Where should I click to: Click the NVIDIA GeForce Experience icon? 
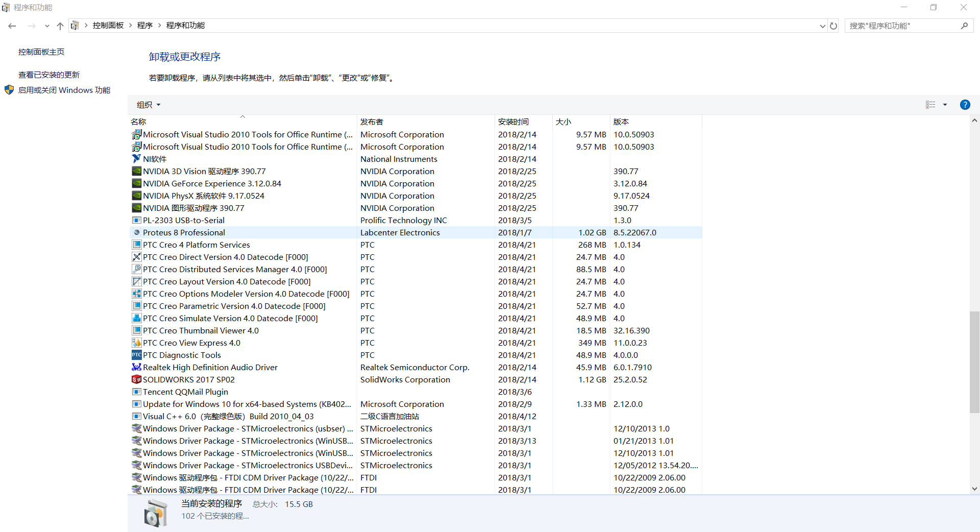click(x=136, y=183)
